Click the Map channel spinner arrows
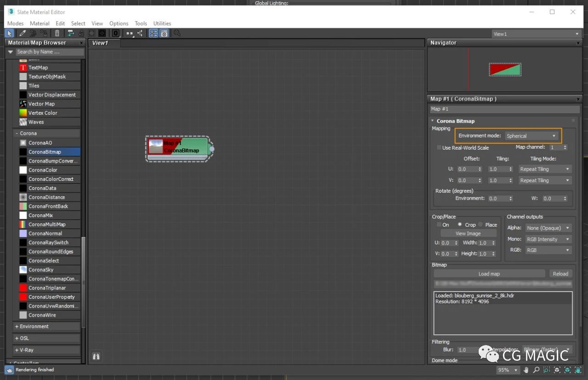Image resolution: width=588 pixels, height=380 pixels. pyautogui.click(x=565, y=147)
